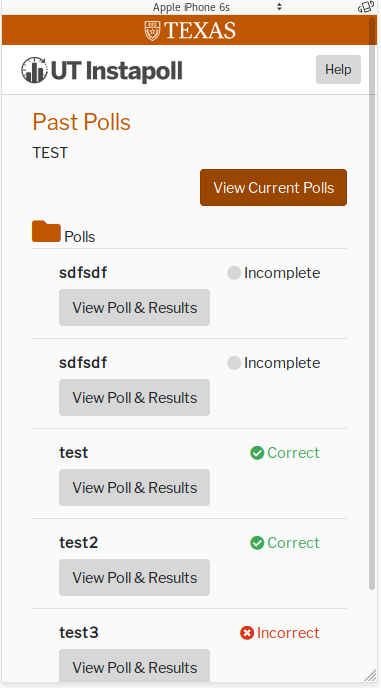Screen dimensions: 381x688
Task: Click the green check icon beside test2
Action: 257,543
